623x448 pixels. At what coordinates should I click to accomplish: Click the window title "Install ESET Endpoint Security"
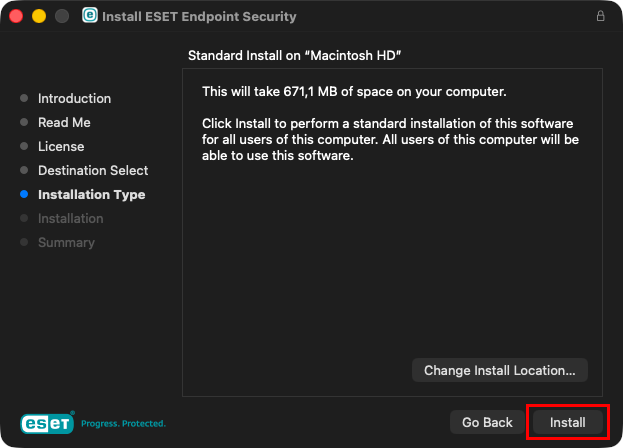click(x=199, y=17)
